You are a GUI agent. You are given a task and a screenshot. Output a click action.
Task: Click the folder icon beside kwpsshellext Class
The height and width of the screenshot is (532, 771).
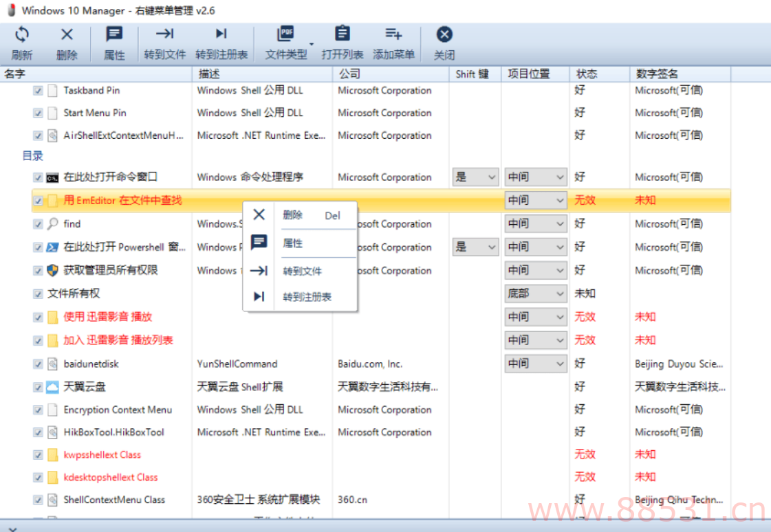[x=52, y=455]
